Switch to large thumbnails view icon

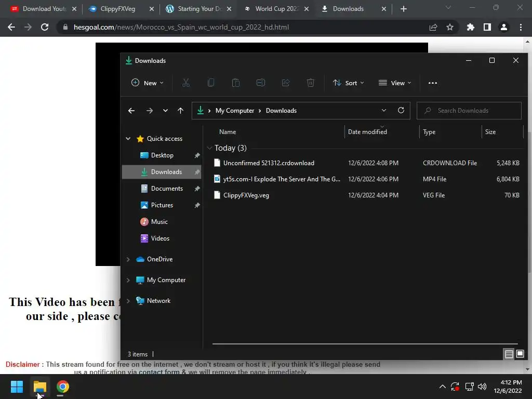point(520,354)
